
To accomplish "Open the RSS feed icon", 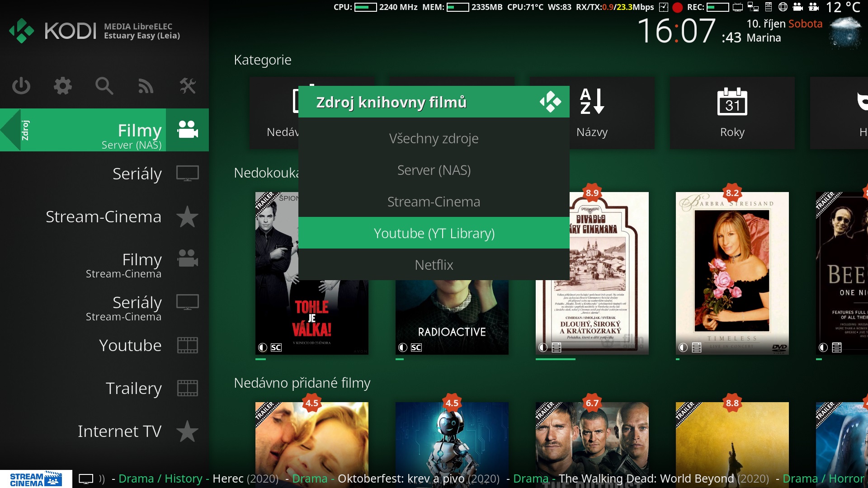I will tap(146, 86).
